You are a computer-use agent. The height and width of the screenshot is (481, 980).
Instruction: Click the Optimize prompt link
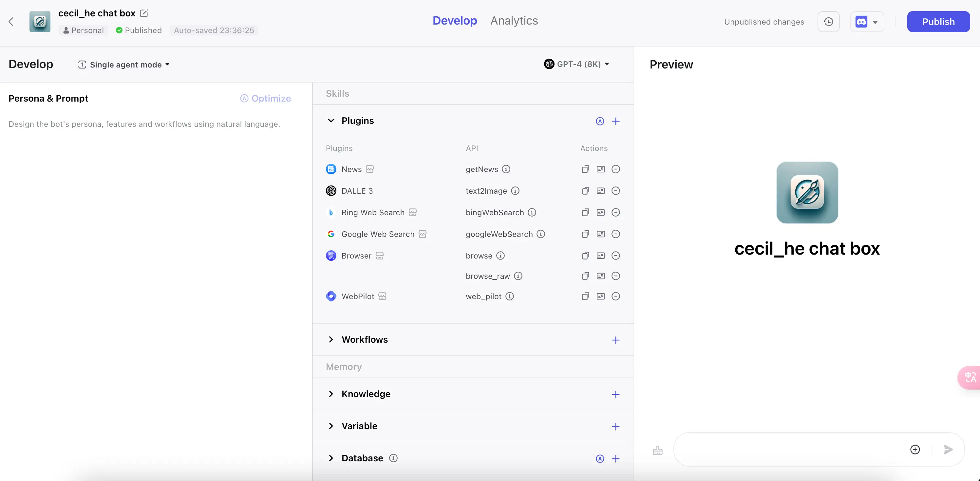[266, 99]
